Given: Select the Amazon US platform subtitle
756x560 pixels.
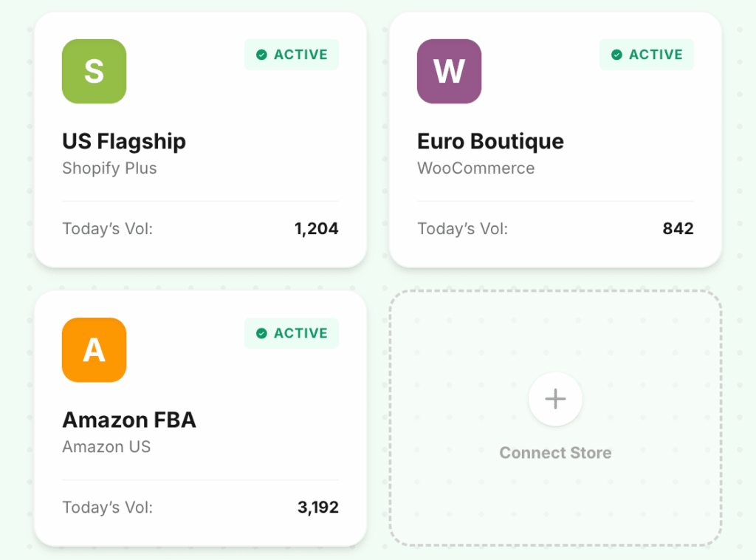Looking at the screenshot, I should [x=106, y=447].
